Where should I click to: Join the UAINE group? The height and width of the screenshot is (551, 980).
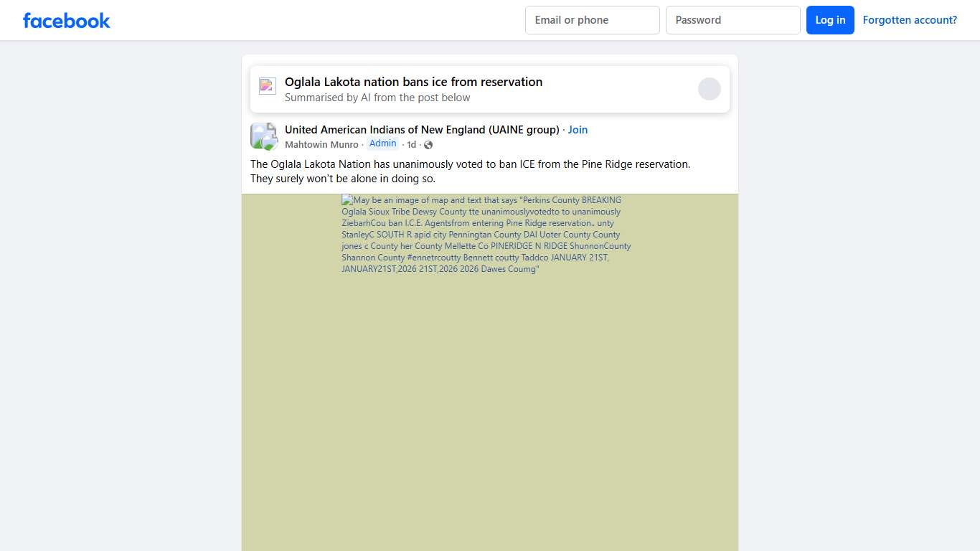coord(578,130)
